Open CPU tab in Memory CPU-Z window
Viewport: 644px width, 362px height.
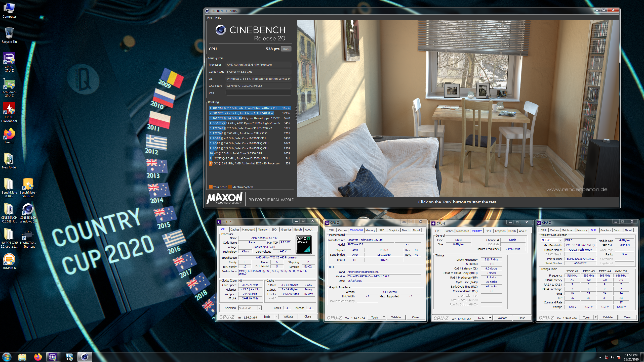[438, 231]
